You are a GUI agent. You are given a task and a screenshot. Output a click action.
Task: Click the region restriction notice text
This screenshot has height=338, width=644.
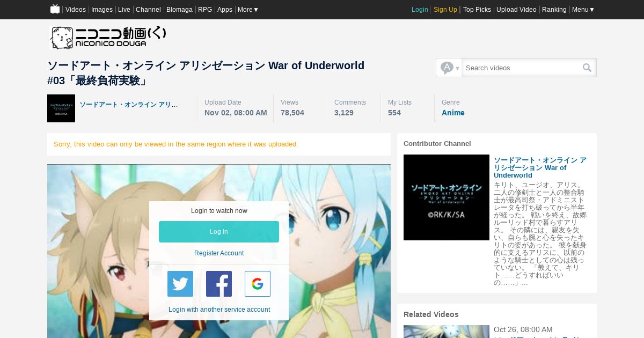(176, 144)
